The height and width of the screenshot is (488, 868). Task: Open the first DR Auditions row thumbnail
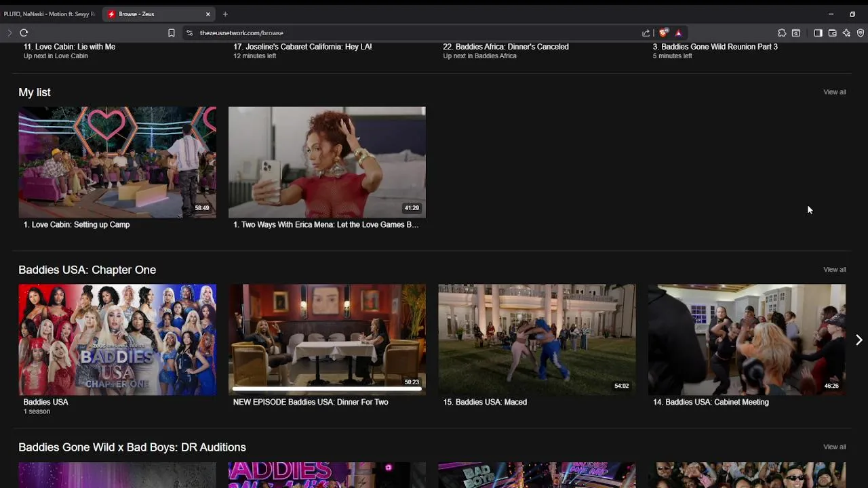[x=117, y=475]
